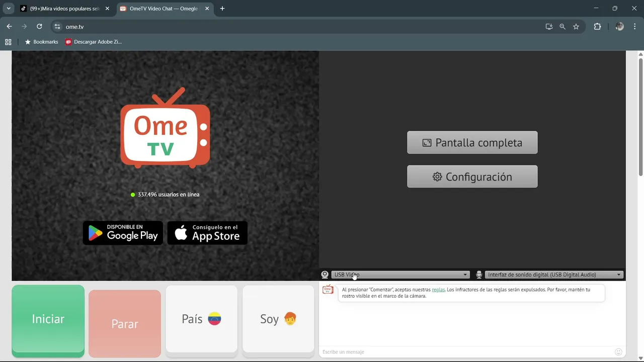Expand the USB Digital Audio microphone dropdown

(x=554, y=275)
